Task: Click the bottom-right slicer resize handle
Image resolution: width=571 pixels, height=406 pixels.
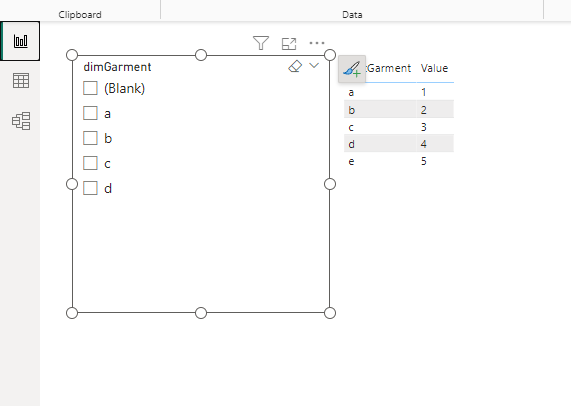Action: pos(330,313)
